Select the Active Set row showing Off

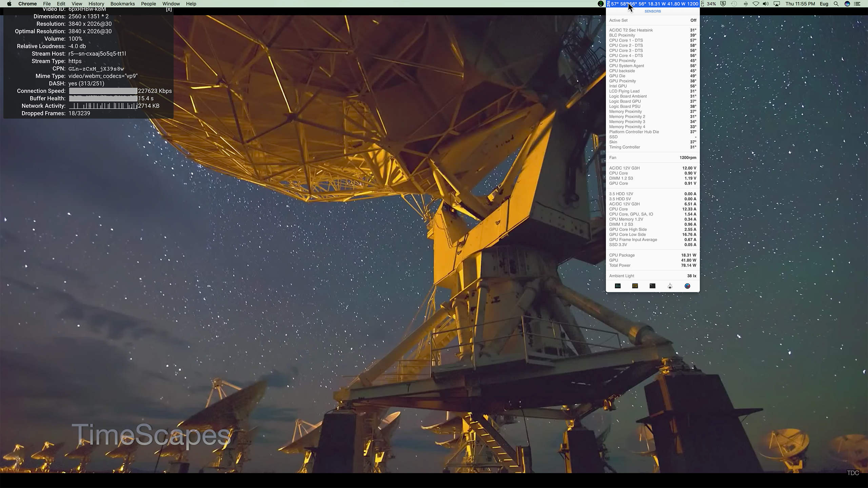point(653,20)
